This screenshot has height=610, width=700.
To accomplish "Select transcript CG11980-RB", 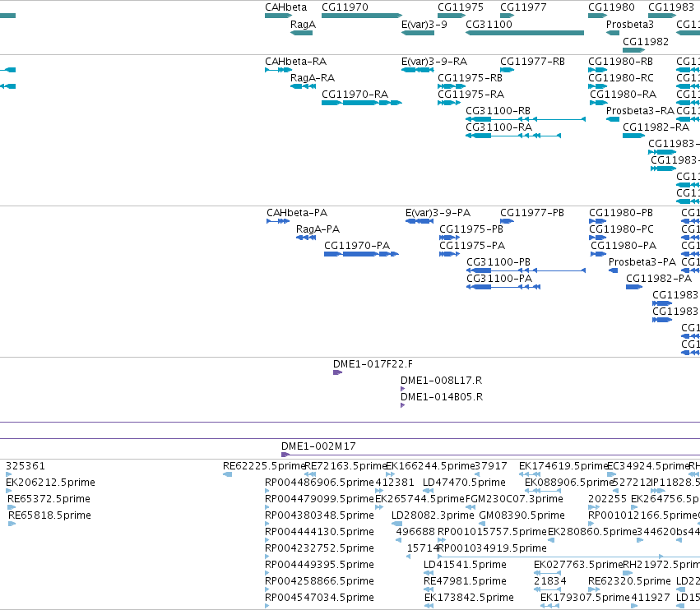I will (597, 70).
